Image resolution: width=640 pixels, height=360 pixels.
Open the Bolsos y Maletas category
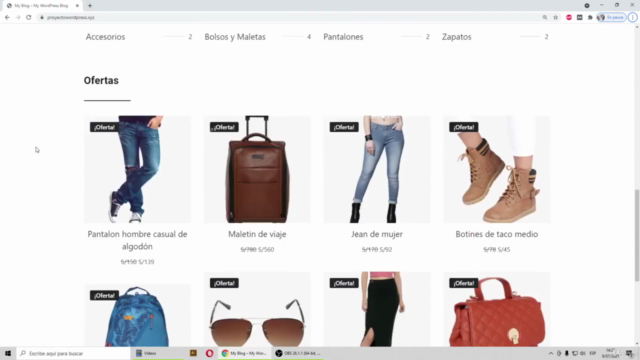(235, 37)
